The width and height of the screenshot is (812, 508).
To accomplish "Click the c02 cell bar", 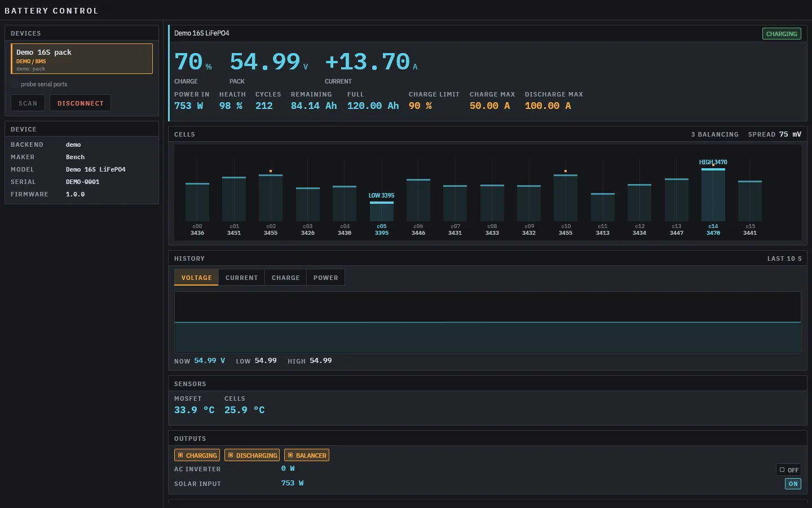I will 271,198.
